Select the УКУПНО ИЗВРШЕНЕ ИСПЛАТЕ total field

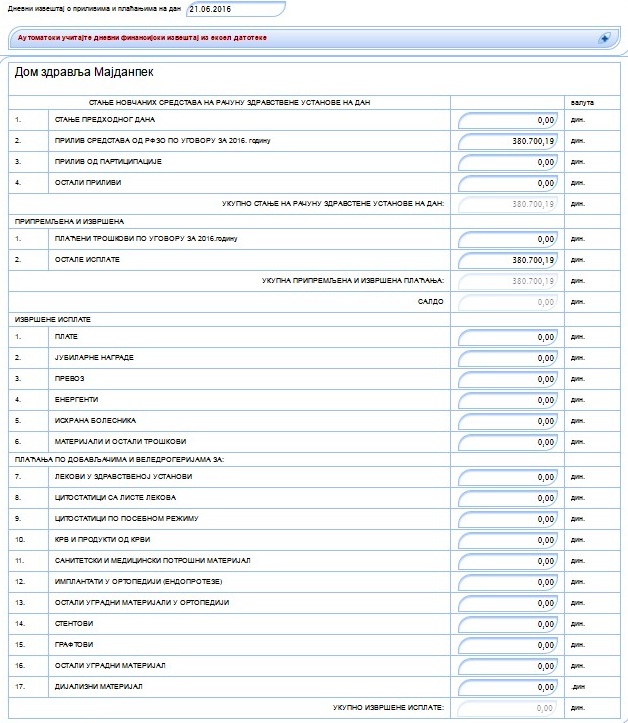508,708
